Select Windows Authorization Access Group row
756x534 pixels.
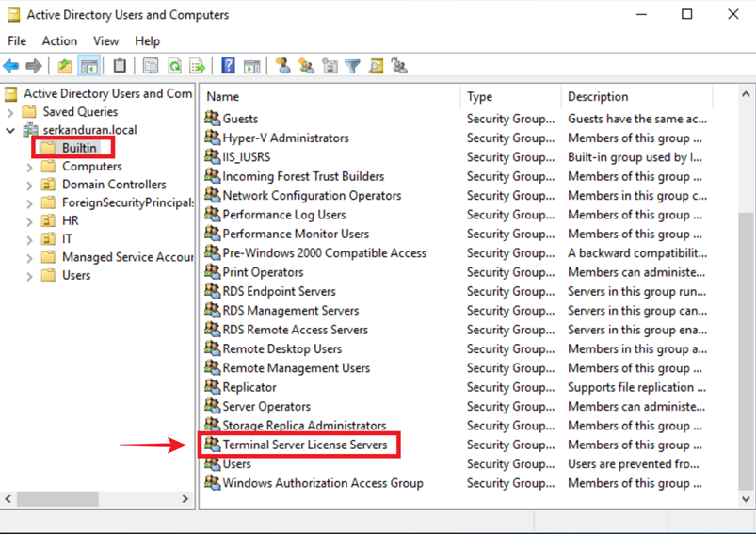pos(323,483)
